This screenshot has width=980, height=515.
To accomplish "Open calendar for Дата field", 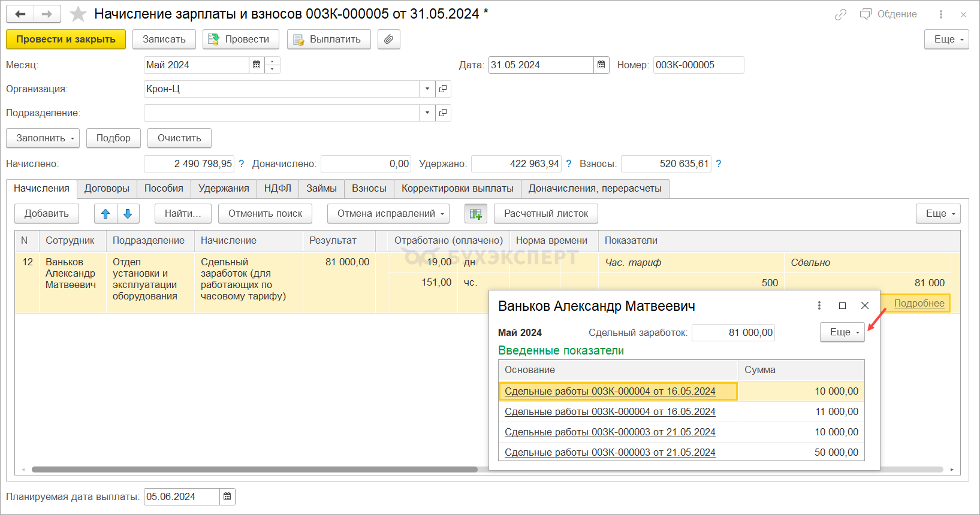I will coord(601,65).
